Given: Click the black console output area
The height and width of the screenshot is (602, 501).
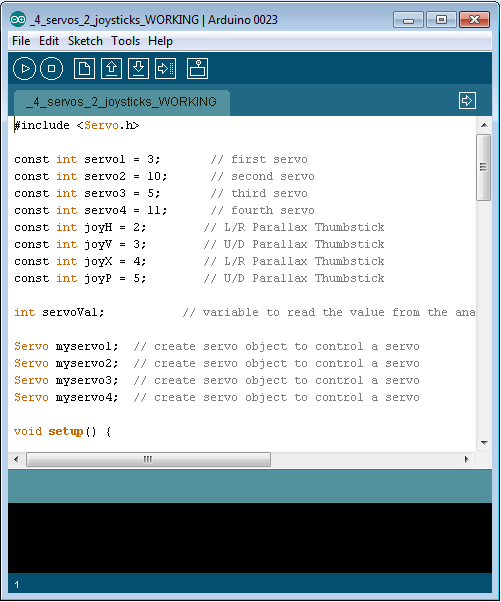Looking at the screenshot, I should (x=250, y=538).
